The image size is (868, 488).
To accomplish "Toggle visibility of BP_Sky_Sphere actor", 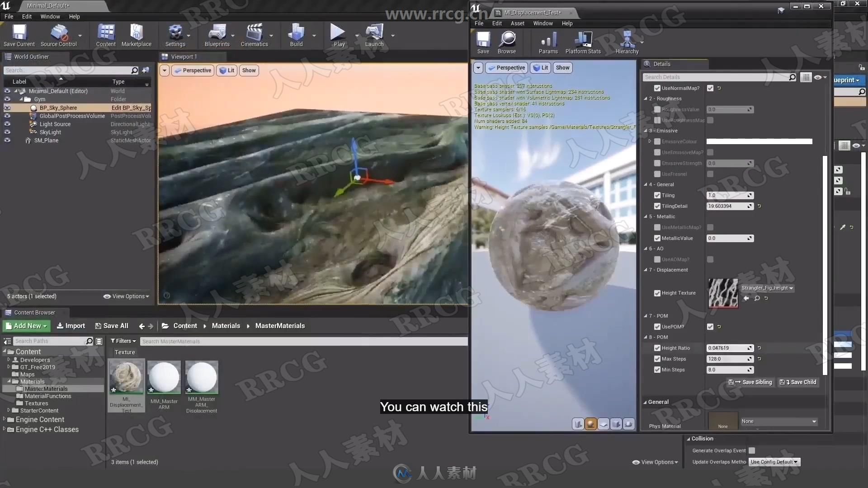I will (x=7, y=108).
